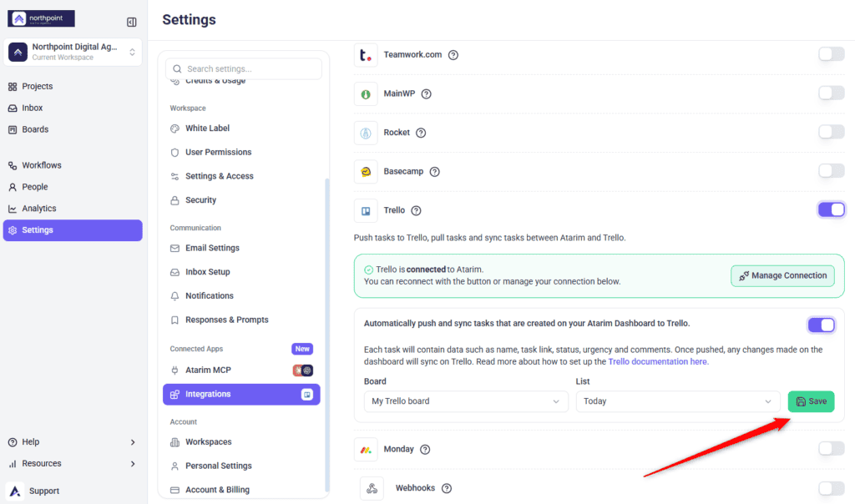Image resolution: width=855 pixels, height=504 pixels.
Task: Open Responses & Prompts settings
Action: pyautogui.click(x=227, y=320)
